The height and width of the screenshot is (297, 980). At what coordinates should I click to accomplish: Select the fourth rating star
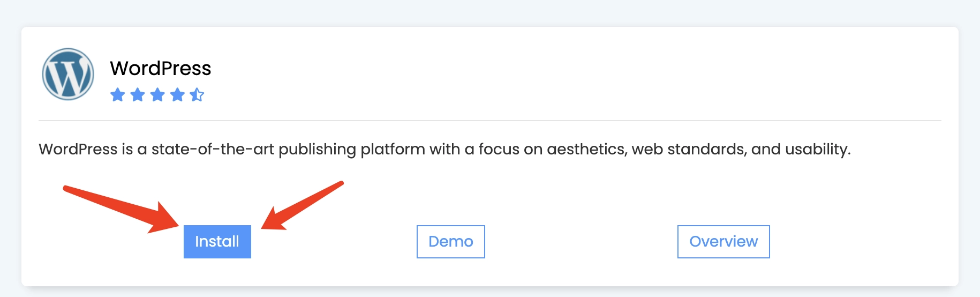[x=177, y=95]
